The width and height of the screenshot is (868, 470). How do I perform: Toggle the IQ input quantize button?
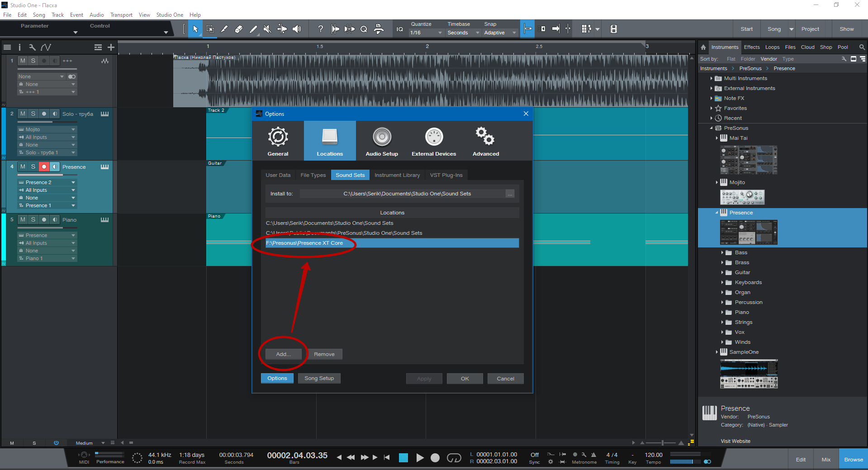coord(400,29)
